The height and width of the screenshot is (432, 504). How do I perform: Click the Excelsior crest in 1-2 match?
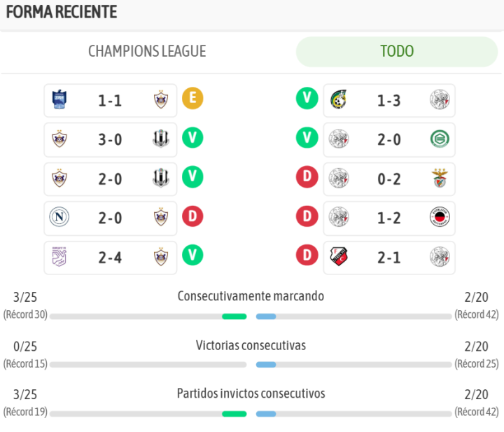click(440, 218)
